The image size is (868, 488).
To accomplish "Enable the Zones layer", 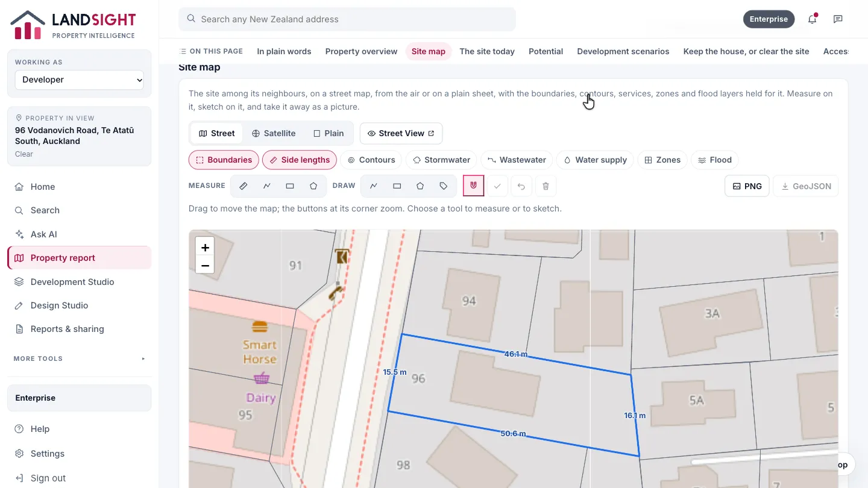I will point(662,160).
